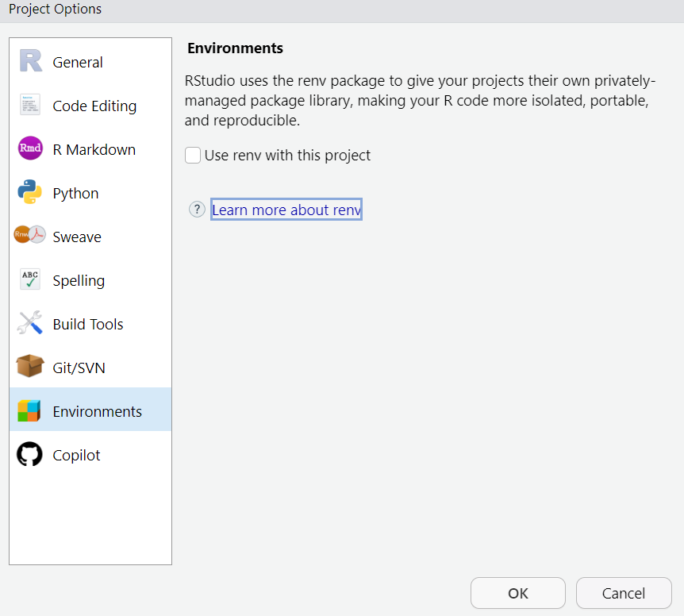Image resolution: width=684 pixels, height=616 pixels.
Task: Show the Build Tools settings label
Action: [88, 324]
